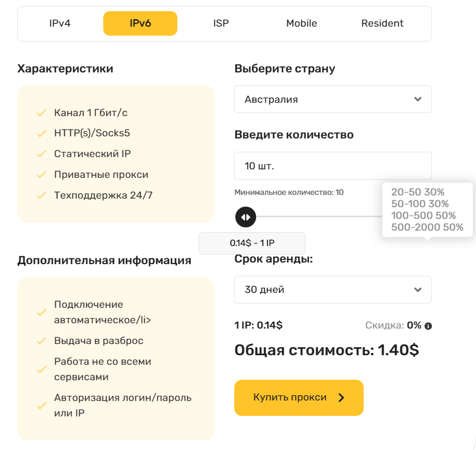Switch to the IPv4 proxy tab

tap(60, 23)
